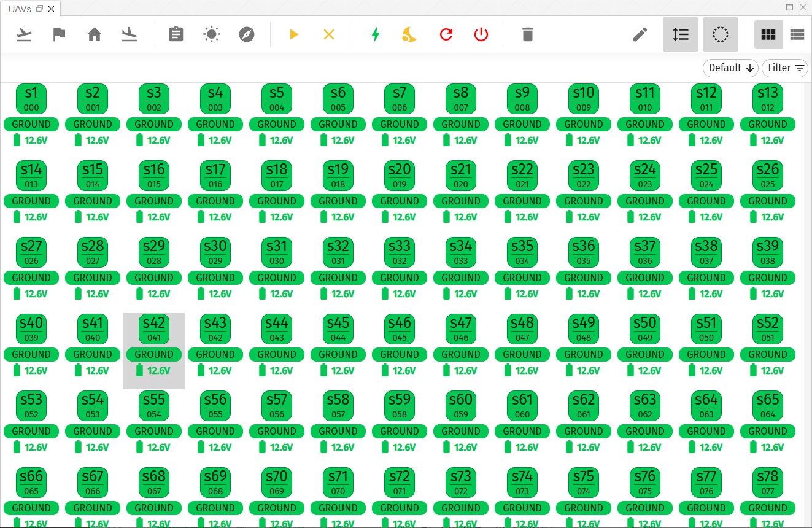
Task: Click the sun light-flash icon
Action: click(x=211, y=34)
